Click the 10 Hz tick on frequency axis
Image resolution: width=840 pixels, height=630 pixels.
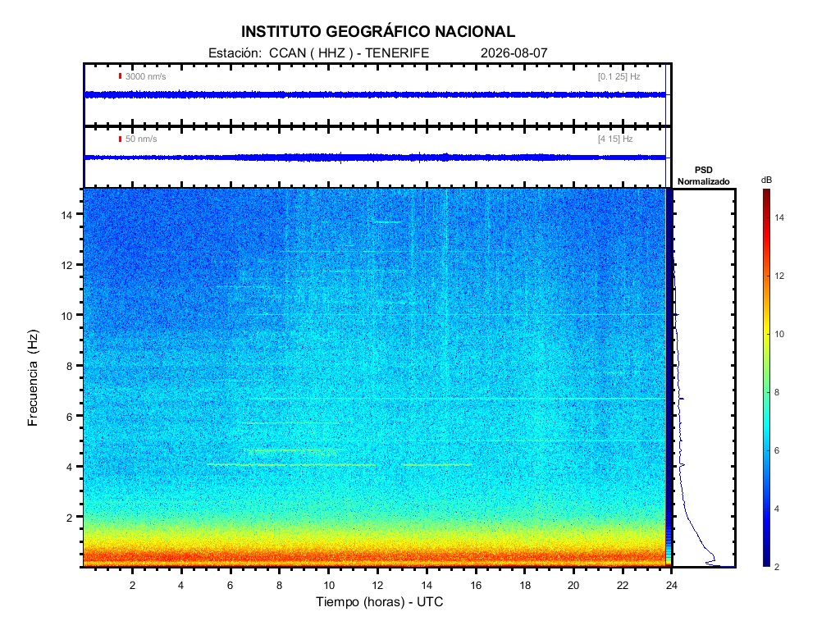(x=66, y=316)
